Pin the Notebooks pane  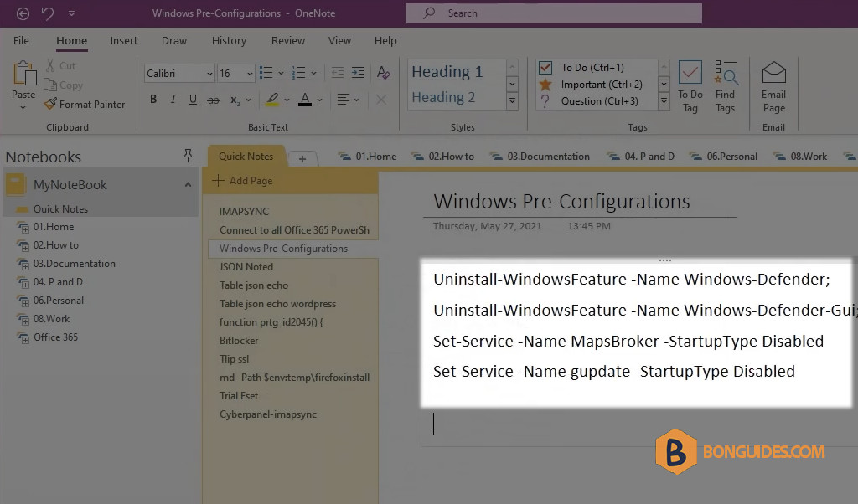click(188, 156)
